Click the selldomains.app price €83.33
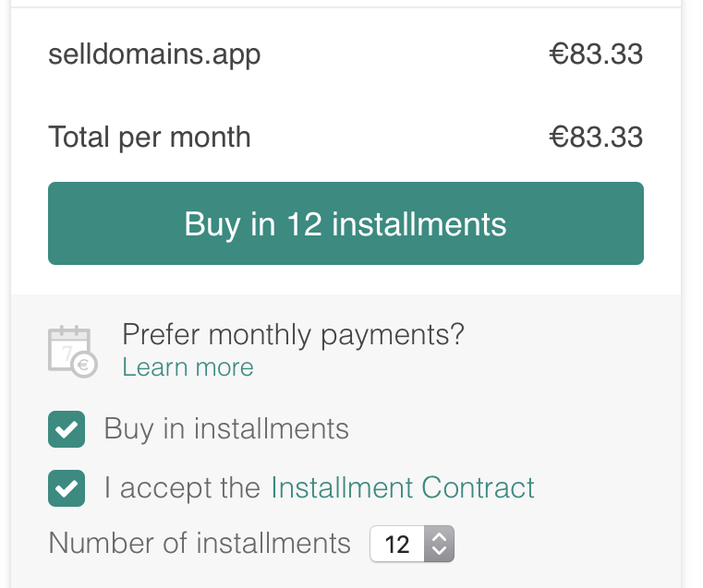Screen dimensions: 703x588 [x=596, y=54]
